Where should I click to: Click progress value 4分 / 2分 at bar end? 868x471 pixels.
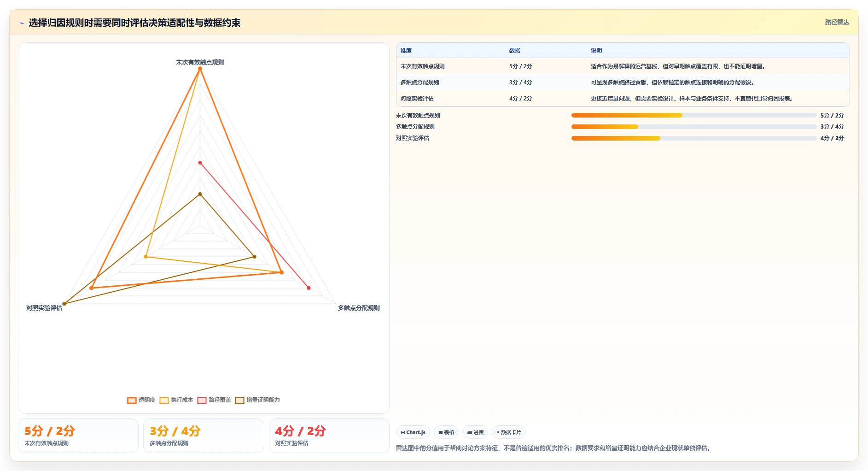tap(832, 138)
